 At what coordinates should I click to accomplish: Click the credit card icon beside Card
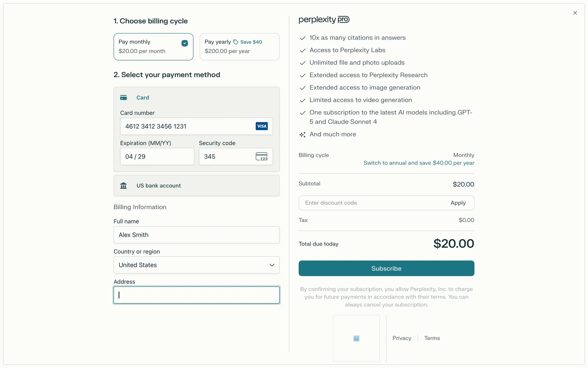123,98
